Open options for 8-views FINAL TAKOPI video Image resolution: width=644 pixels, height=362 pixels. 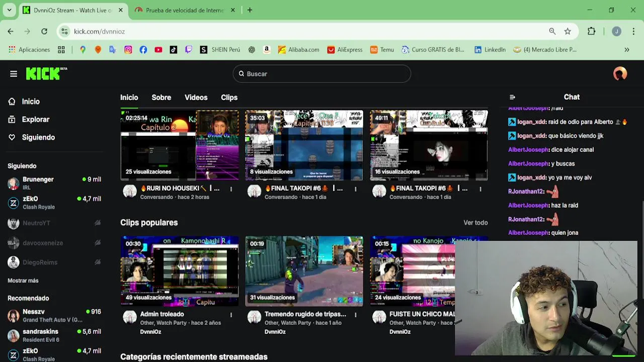(355, 189)
